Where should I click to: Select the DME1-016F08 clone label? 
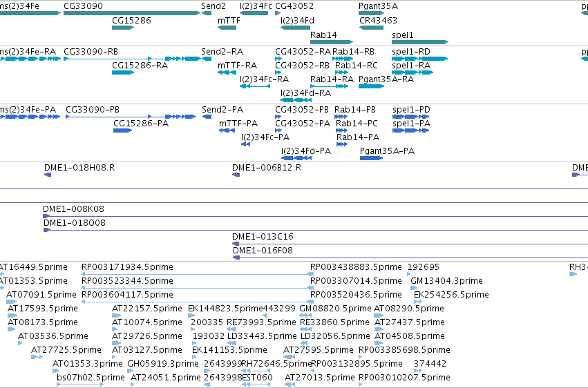[x=263, y=250]
